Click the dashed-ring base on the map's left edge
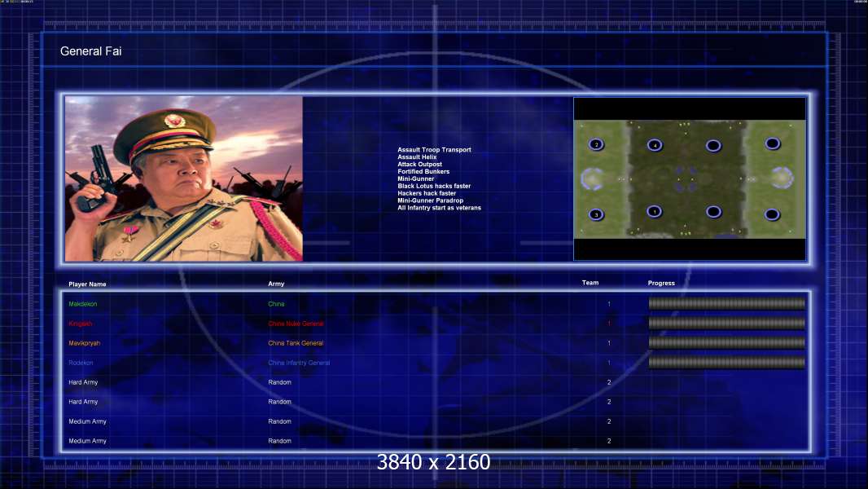 pyautogui.click(x=592, y=178)
